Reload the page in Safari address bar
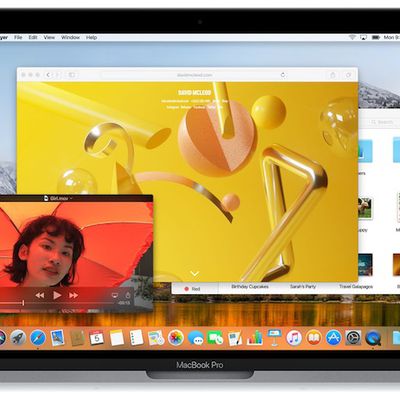 pos(283,75)
